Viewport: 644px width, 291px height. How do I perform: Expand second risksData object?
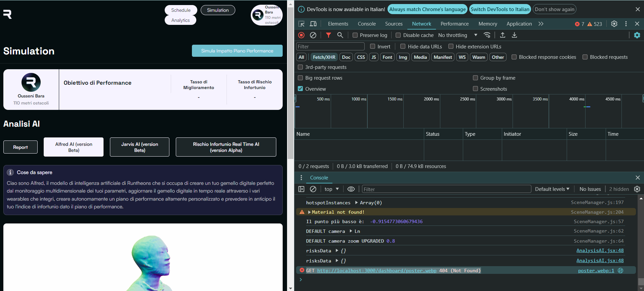click(337, 260)
